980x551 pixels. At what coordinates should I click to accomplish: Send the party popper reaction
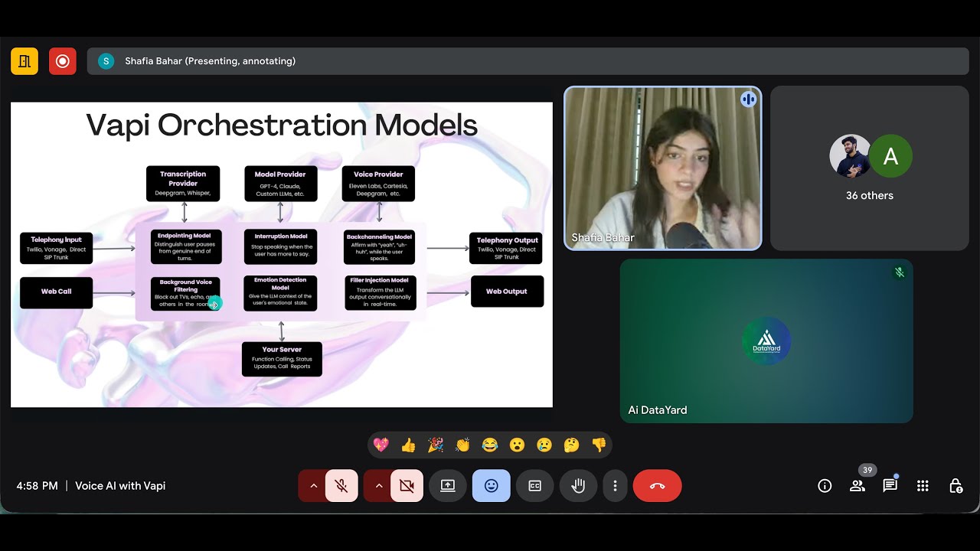point(435,445)
